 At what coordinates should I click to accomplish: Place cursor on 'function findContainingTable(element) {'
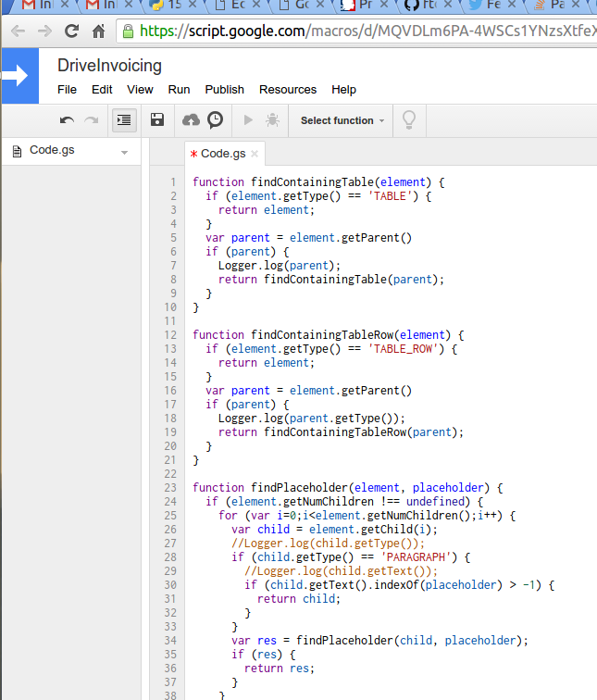pyautogui.click(x=318, y=182)
